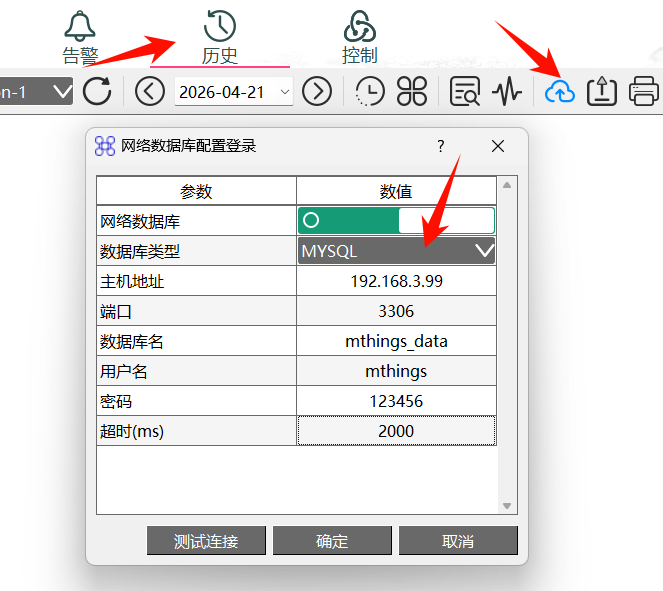The image size is (663, 591).
Task: Click the 参数 column header
Action: [196, 191]
